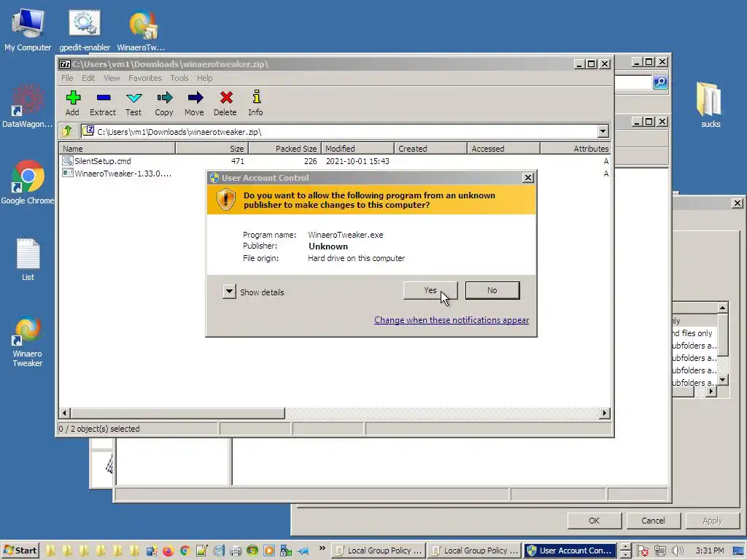Click the Start button

tap(20, 551)
